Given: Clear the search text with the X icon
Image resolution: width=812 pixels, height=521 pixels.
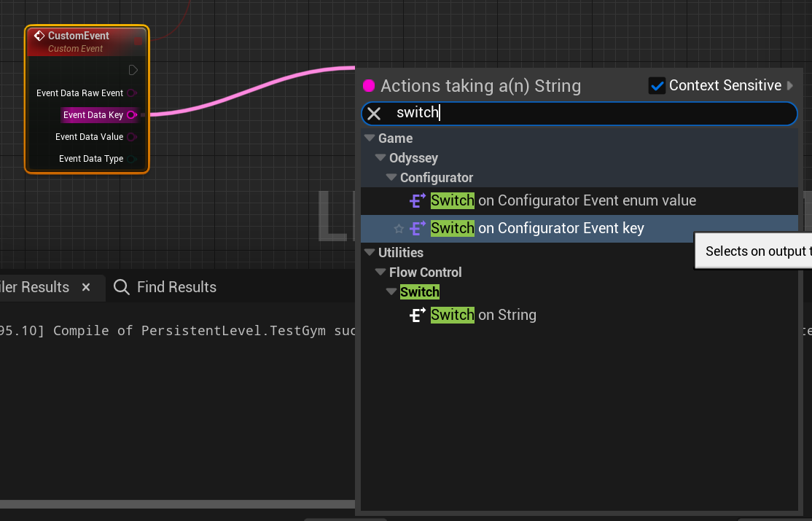Looking at the screenshot, I should pos(374,114).
